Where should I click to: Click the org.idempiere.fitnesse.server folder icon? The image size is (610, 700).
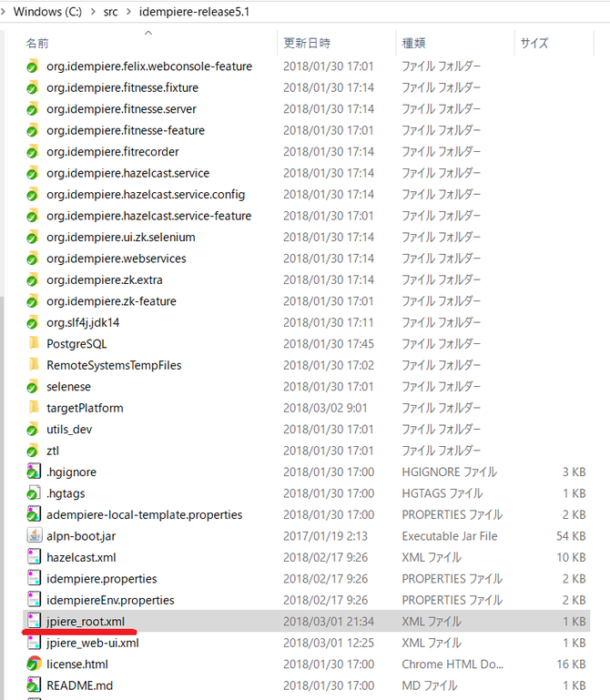33,109
